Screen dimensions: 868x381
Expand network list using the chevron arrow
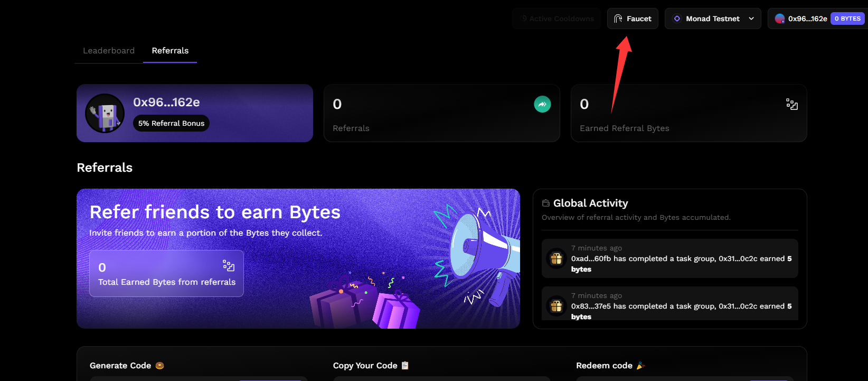pyautogui.click(x=751, y=18)
